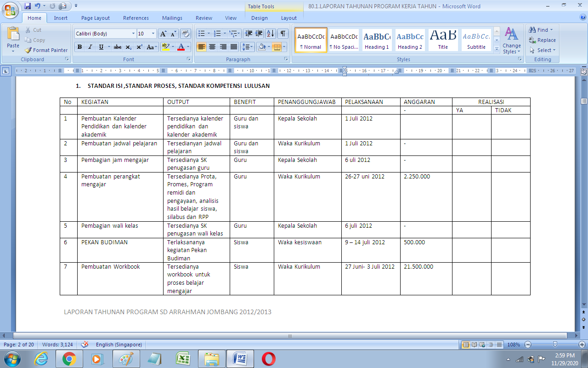Save the document from Quick Access toolbar
Image resolution: width=588 pixels, height=368 pixels.
click(x=28, y=6)
